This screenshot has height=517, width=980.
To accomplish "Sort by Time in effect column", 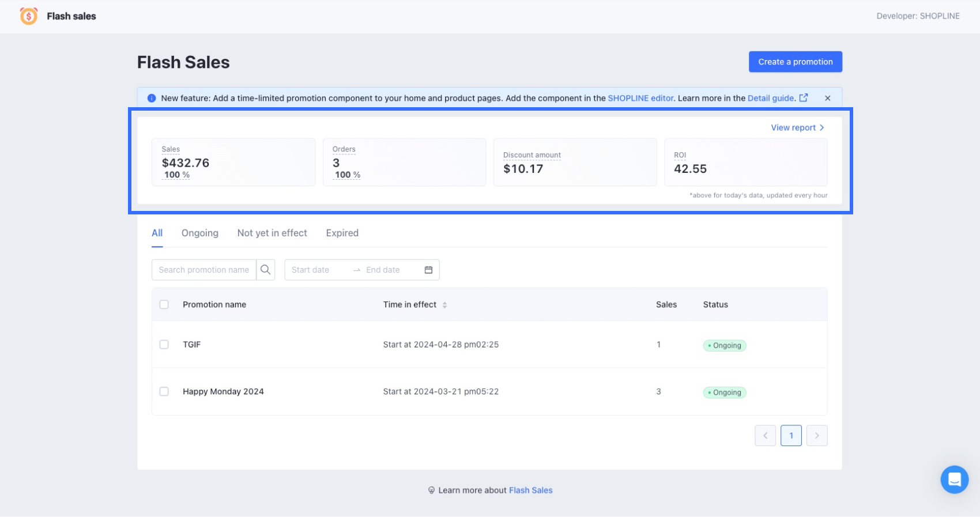I will pyautogui.click(x=444, y=305).
